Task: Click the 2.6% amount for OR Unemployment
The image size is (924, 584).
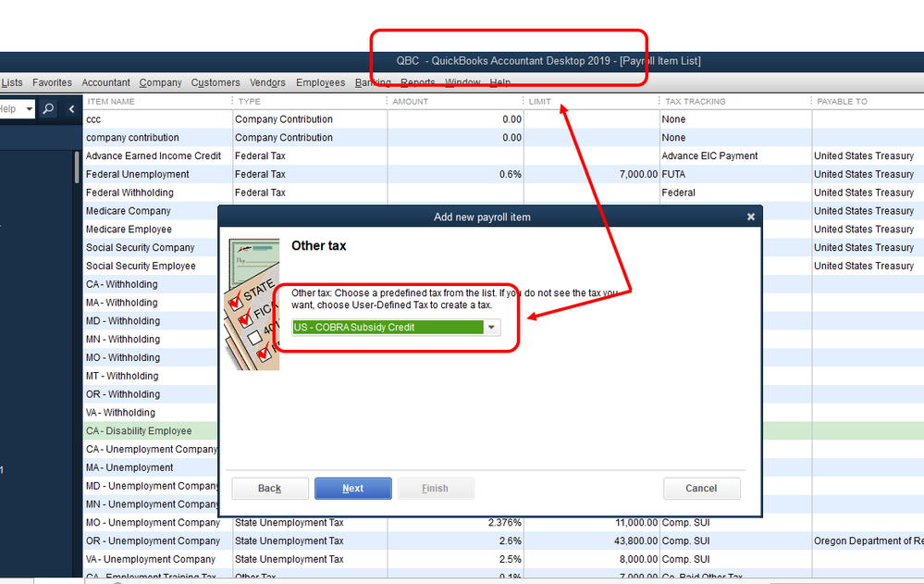Action: [x=510, y=541]
